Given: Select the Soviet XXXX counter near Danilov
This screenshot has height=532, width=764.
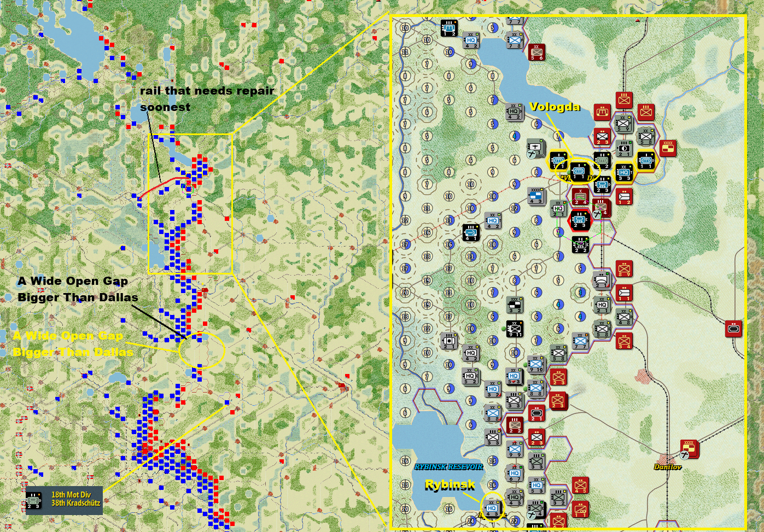Looking at the screenshot, I should (690, 449).
